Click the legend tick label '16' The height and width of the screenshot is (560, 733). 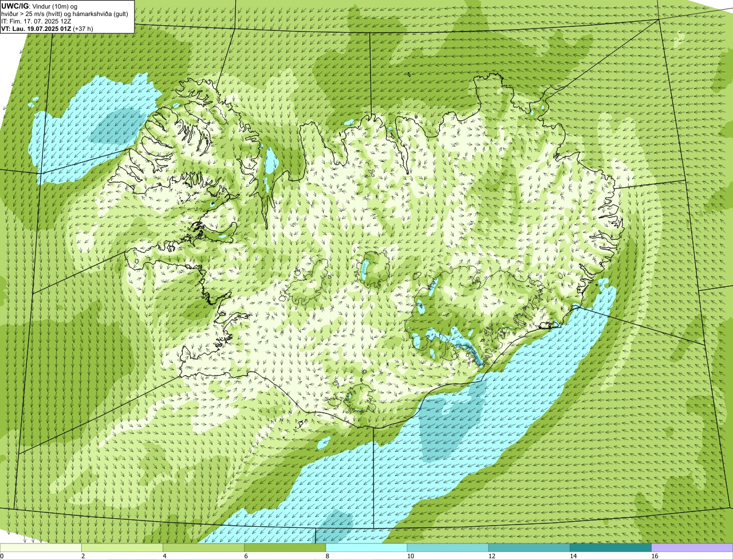pos(655,556)
